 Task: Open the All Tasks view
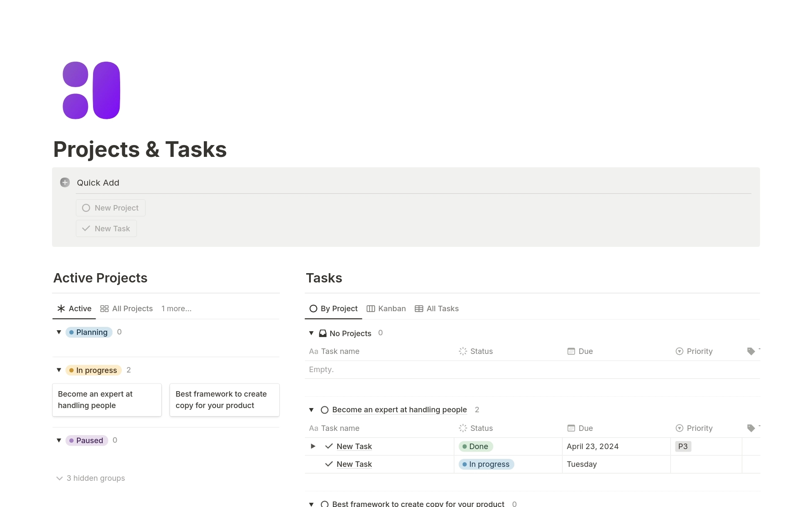tap(437, 309)
